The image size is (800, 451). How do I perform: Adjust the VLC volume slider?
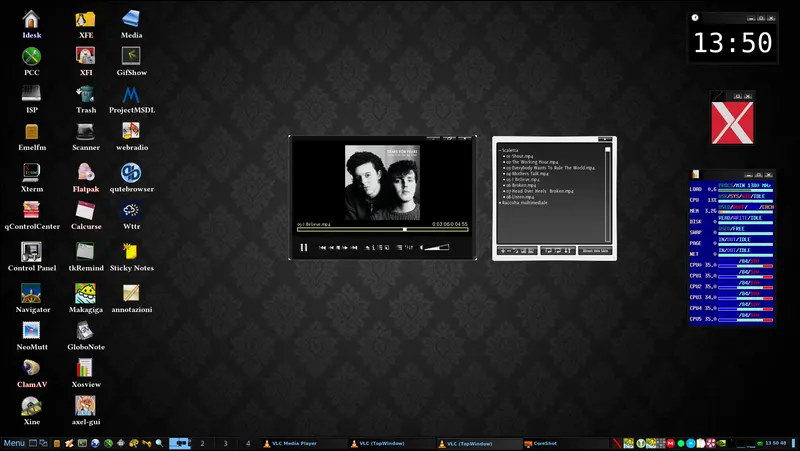click(437, 247)
